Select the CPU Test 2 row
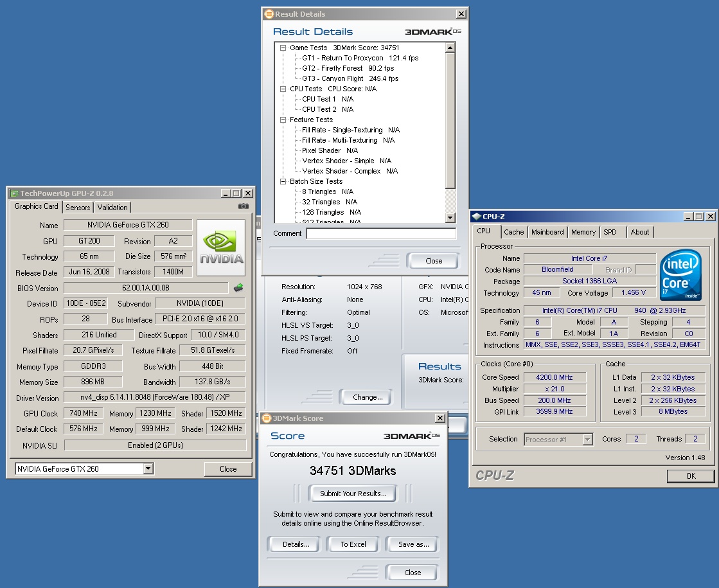The width and height of the screenshot is (719, 588). 328,109
